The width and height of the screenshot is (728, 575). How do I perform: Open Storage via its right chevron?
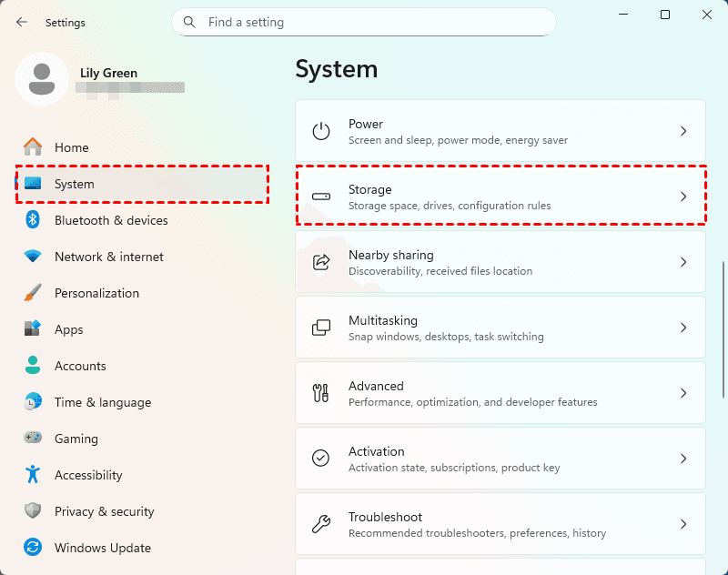pyautogui.click(x=683, y=197)
